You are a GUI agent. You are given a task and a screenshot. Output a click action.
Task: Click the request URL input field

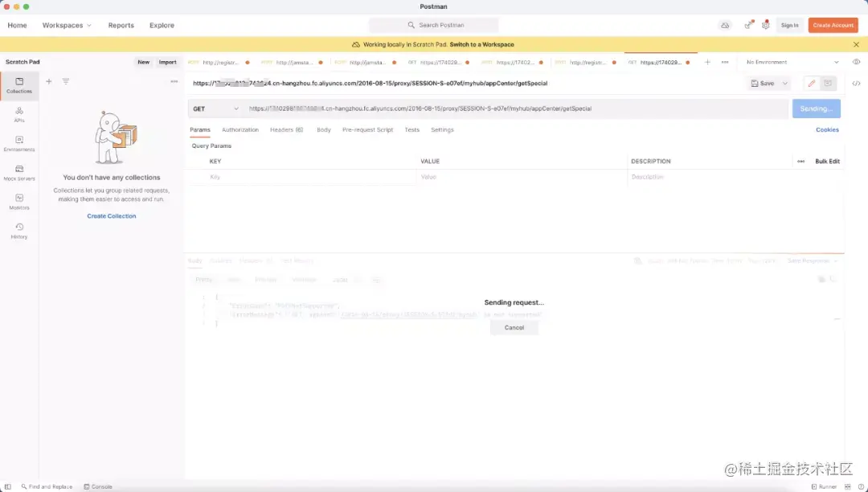[517, 109]
